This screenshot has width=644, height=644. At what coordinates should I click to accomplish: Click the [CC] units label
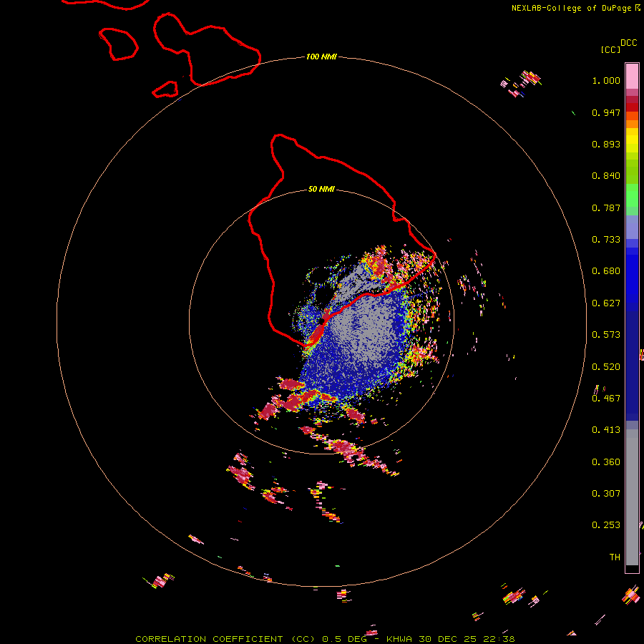(610, 49)
